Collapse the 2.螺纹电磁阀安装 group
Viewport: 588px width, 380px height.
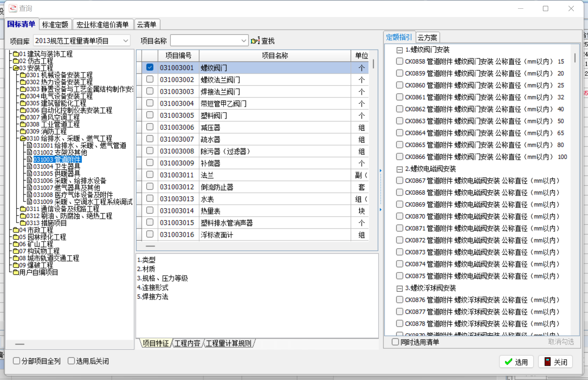[399, 169]
